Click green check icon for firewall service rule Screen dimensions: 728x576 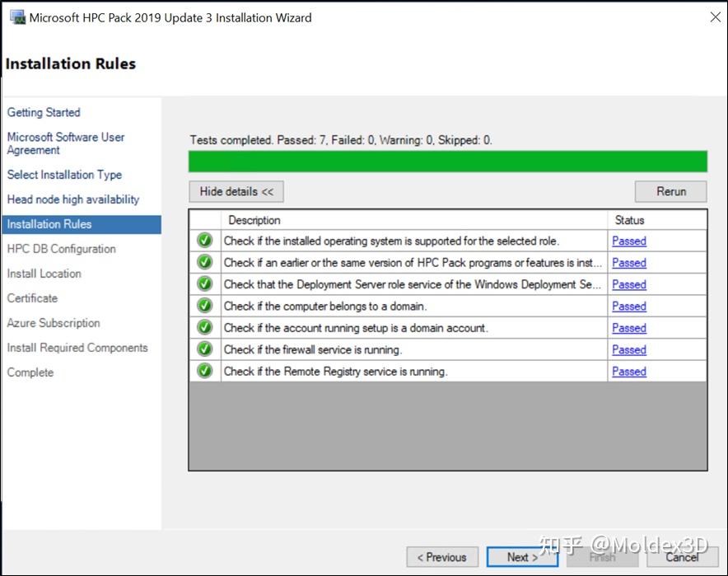point(205,349)
